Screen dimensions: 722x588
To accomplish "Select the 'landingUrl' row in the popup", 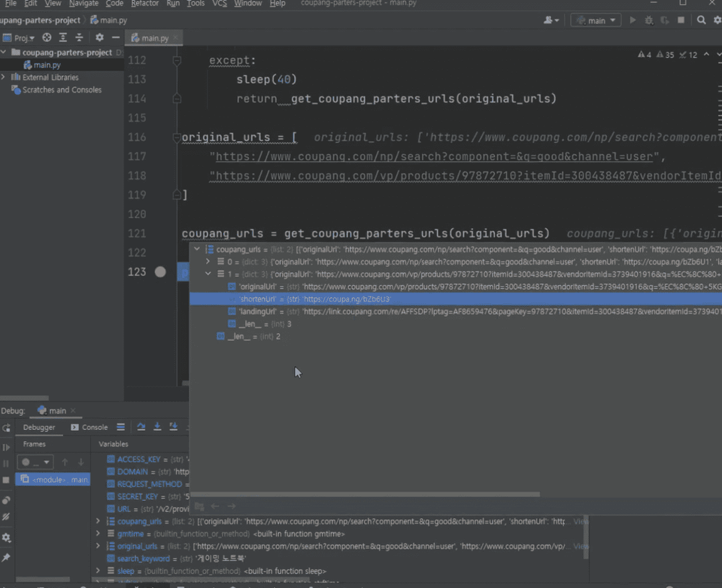I will pos(456,311).
